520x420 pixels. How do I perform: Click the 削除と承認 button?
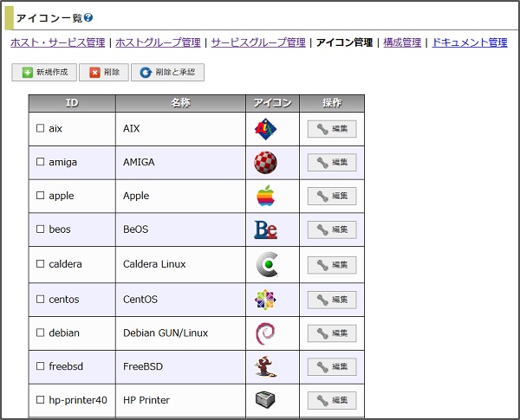pyautogui.click(x=168, y=72)
